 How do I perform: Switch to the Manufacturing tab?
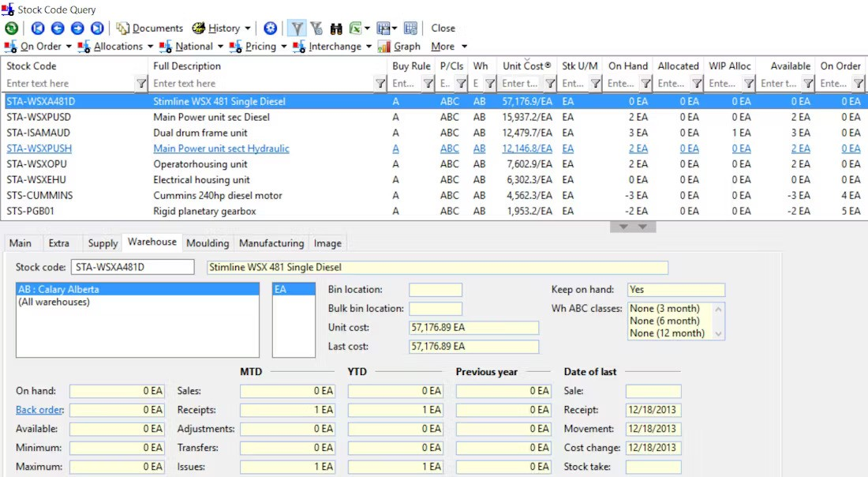pos(271,243)
